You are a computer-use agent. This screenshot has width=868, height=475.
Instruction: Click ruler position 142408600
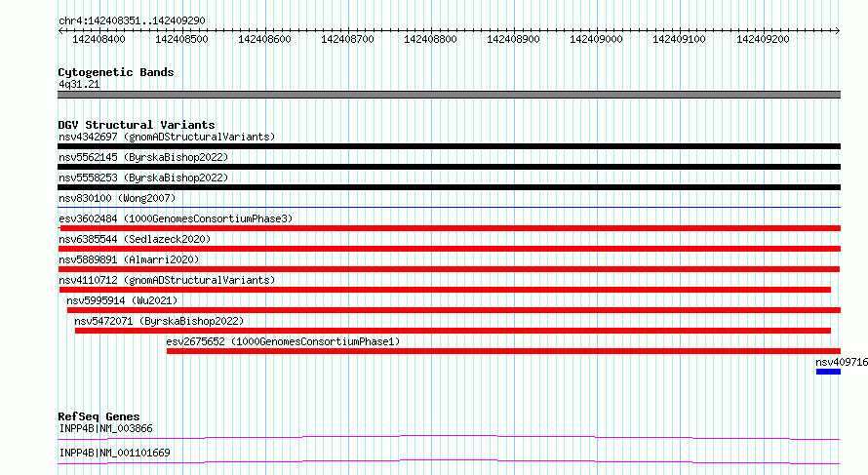(264, 39)
